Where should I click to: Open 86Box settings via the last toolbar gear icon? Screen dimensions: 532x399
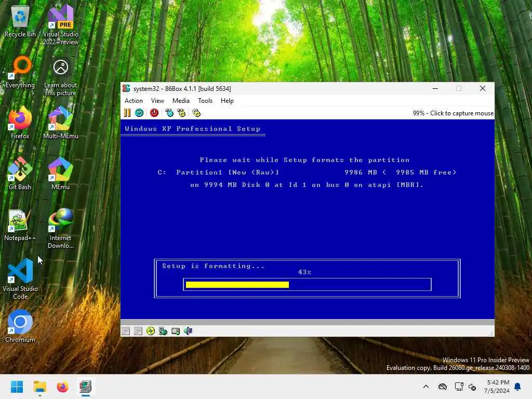[x=196, y=113]
